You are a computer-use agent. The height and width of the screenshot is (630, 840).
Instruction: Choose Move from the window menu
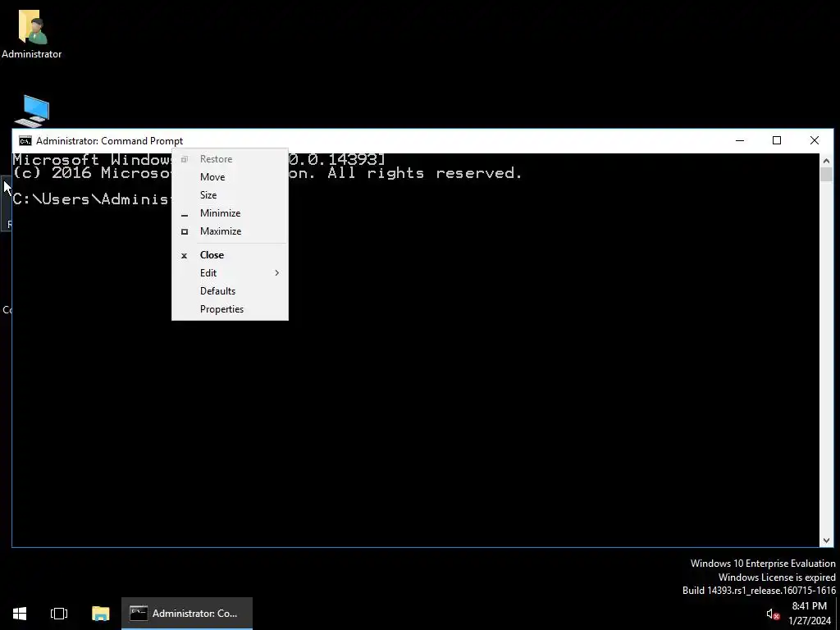pyautogui.click(x=230, y=177)
